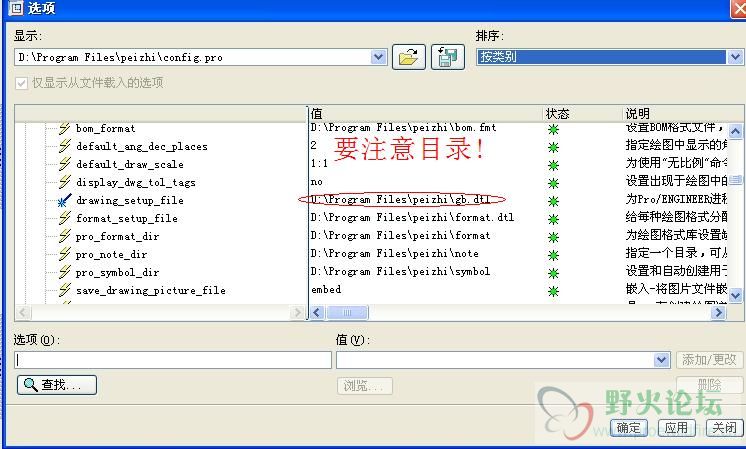Click lightning icon beside display_dwg_tol_tags
The image size is (746, 449).
[x=65, y=182]
